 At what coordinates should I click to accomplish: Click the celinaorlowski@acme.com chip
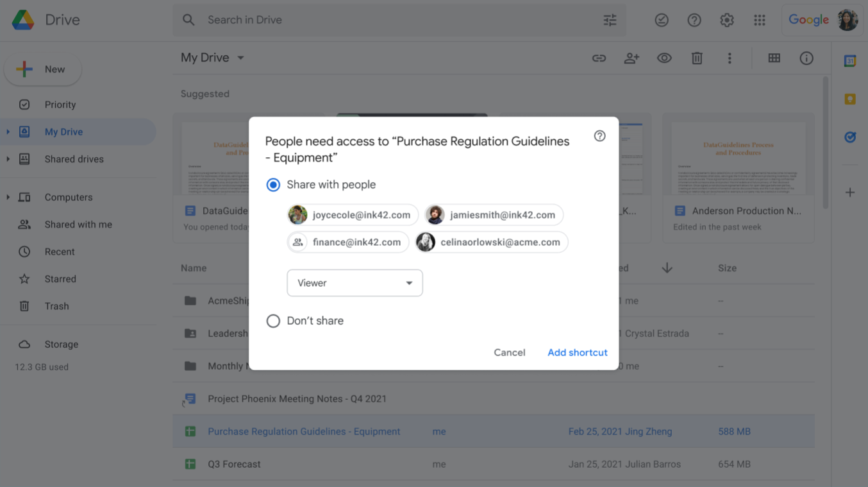point(492,242)
